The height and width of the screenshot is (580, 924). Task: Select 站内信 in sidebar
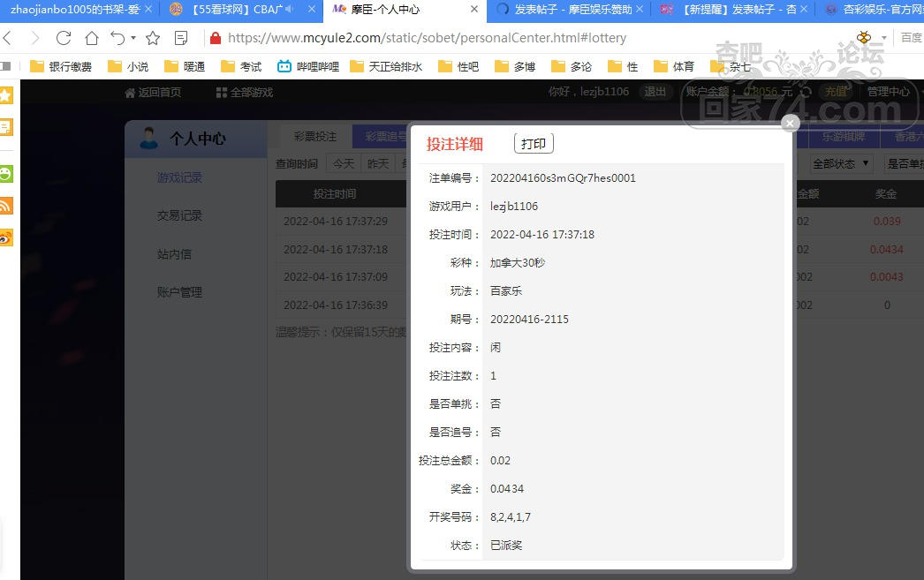pyautogui.click(x=174, y=254)
